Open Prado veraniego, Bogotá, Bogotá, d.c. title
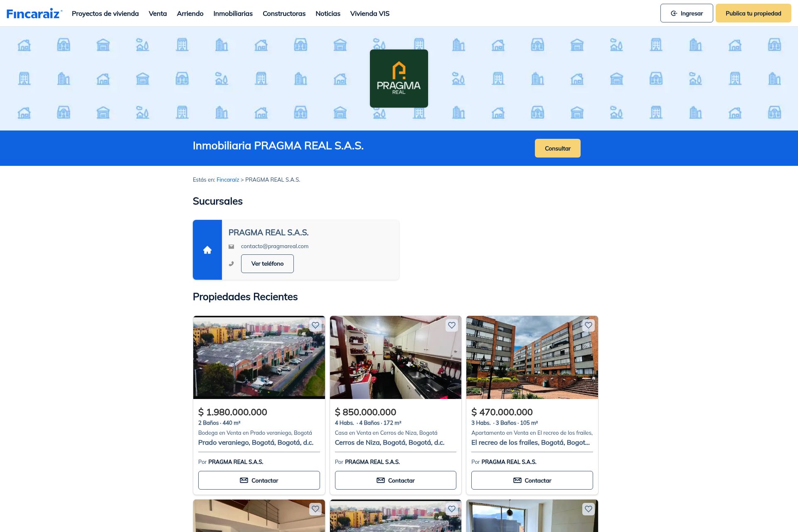The image size is (798, 532). coord(256,443)
